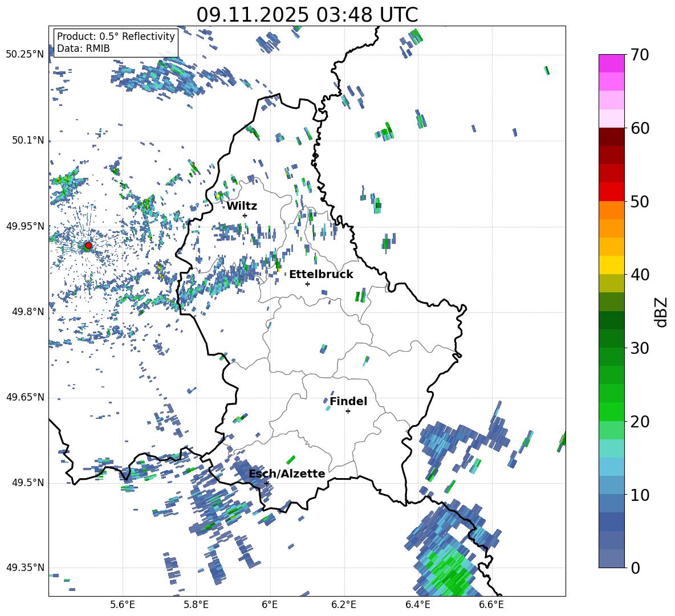Click the 49.65°N latitude label
This screenshot has height=616, width=675.
(x=25, y=397)
